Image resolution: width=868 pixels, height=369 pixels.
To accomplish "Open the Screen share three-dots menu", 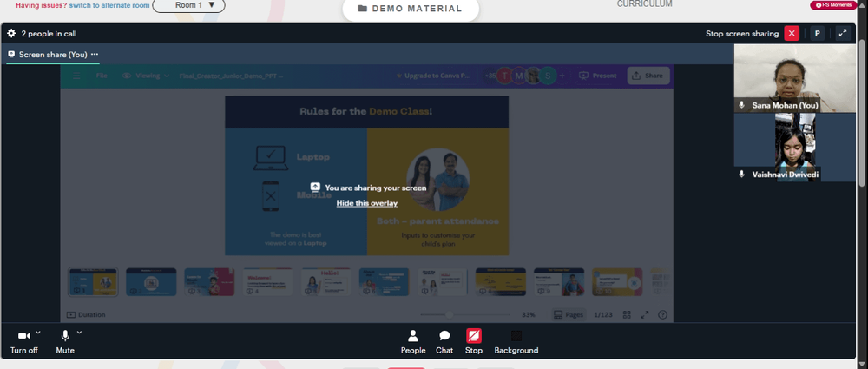I will 95,55.
